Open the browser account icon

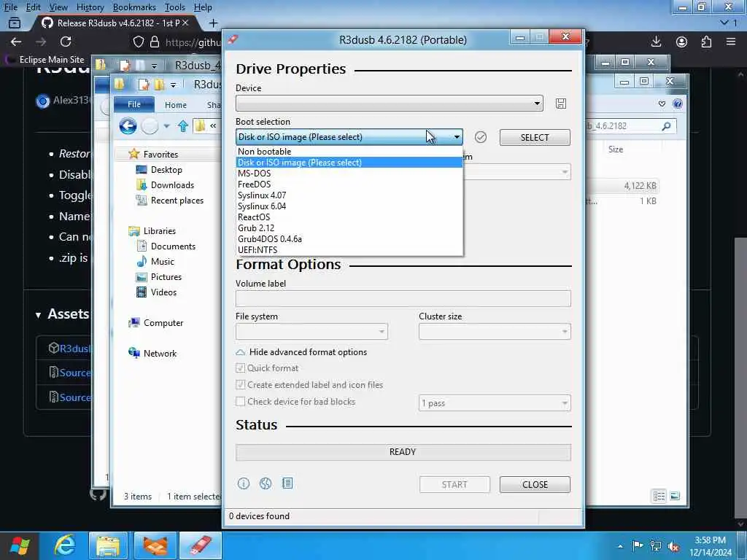(x=682, y=42)
